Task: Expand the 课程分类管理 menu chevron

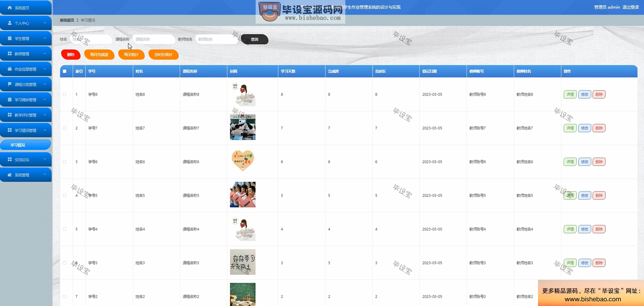Action: 45,84
